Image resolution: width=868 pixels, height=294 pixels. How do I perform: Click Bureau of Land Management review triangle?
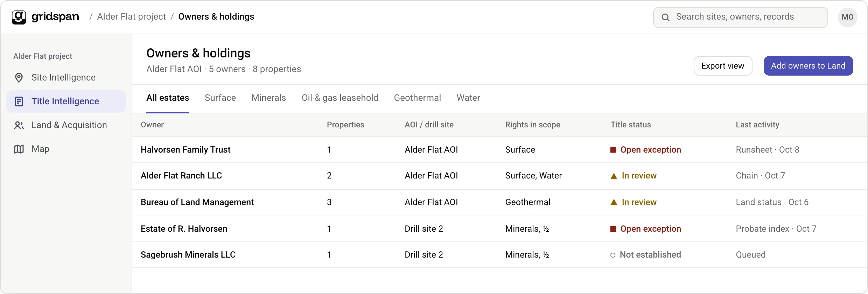pyautogui.click(x=614, y=202)
